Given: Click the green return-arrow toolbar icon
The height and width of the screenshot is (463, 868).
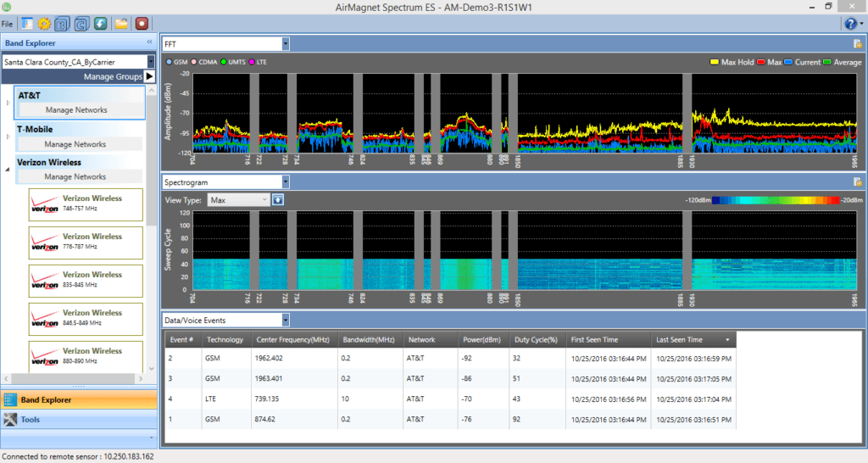Looking at the screenshot, I should coord(100,23).
